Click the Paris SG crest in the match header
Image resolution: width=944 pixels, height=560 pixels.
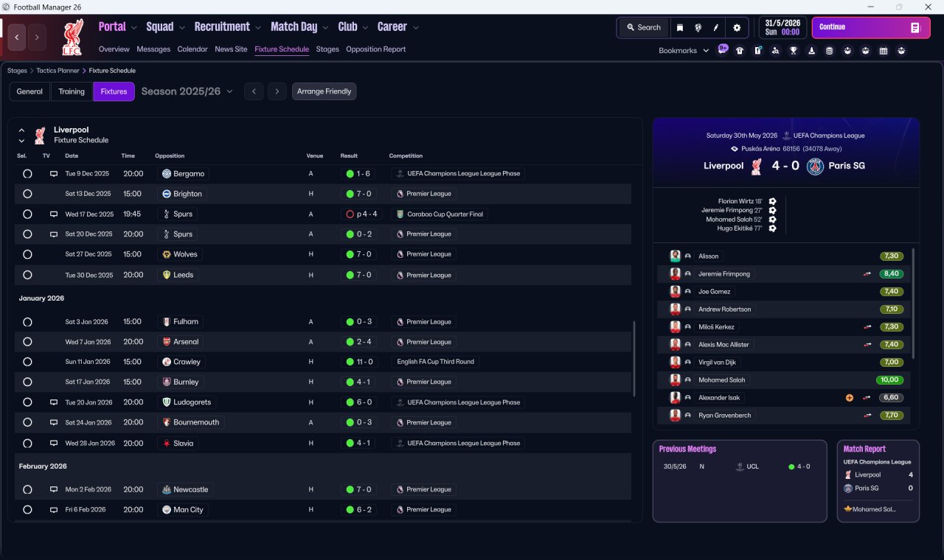(815, 166)
